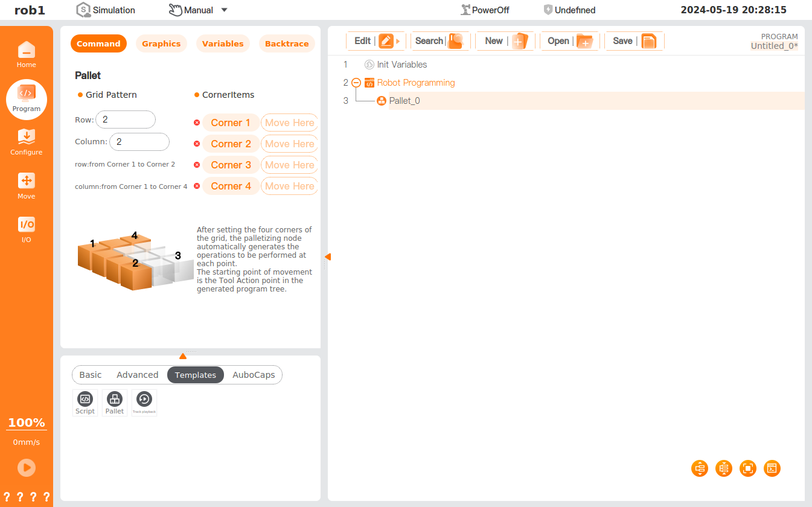This screenshot has width=812, height=507.
Task: Open the I/O panel
Action: click(26, 229)
